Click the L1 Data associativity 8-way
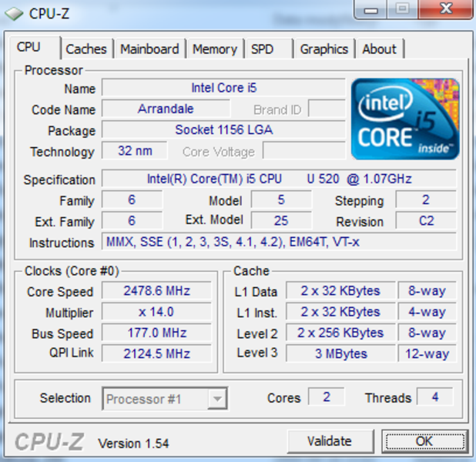The width and height of the screenshot is (476, 462). (x=427, y=291)
